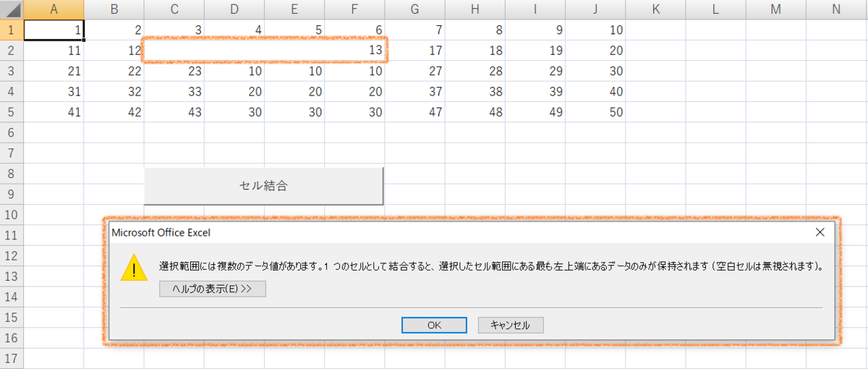Expand help with ヘルプの表示(E) >> button
Image resolution: width=868 pixels, height=369 pixels.
[x=213, y=289]
